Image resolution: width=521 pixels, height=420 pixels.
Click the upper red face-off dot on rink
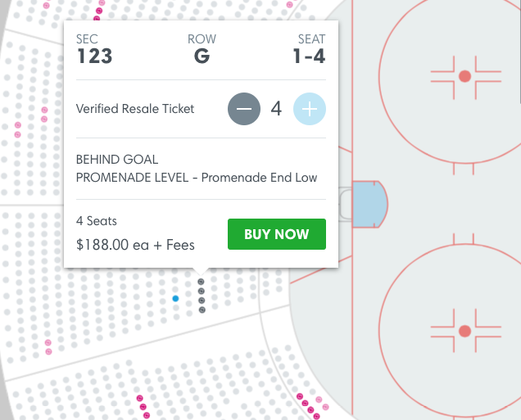pyautogui.click(x=464, y=76)
